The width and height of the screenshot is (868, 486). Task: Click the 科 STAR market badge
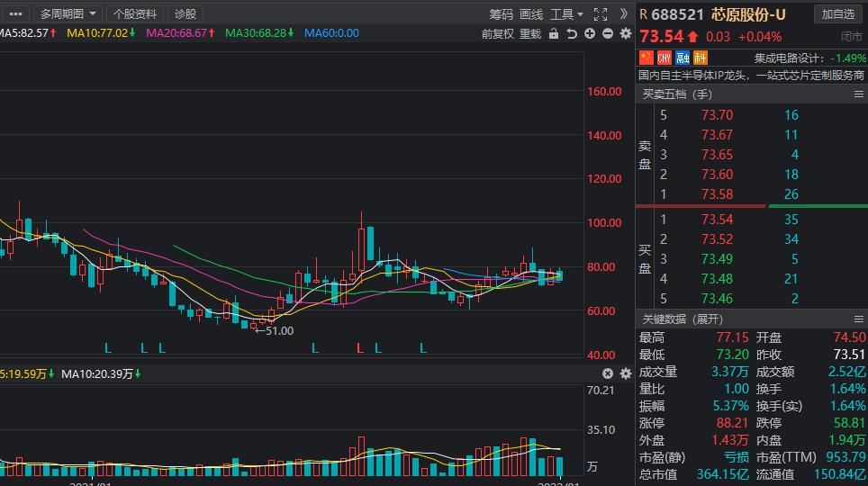pos(701,58)
